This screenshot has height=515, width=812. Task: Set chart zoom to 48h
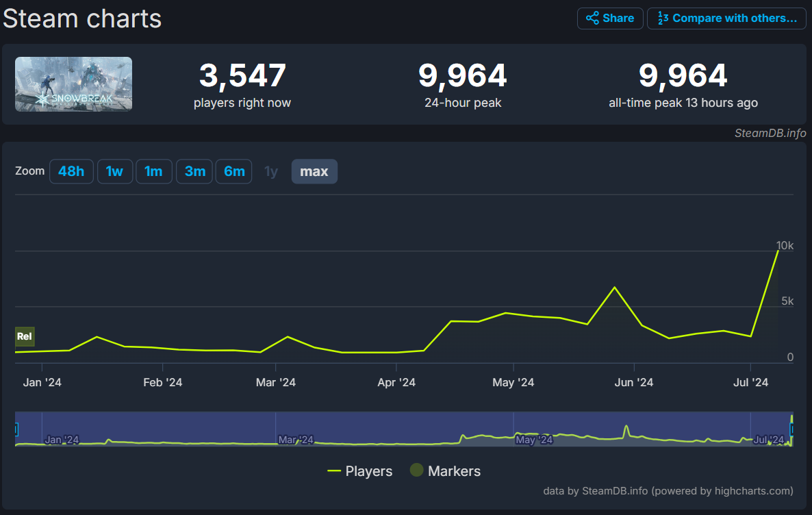tap(71, 171)
